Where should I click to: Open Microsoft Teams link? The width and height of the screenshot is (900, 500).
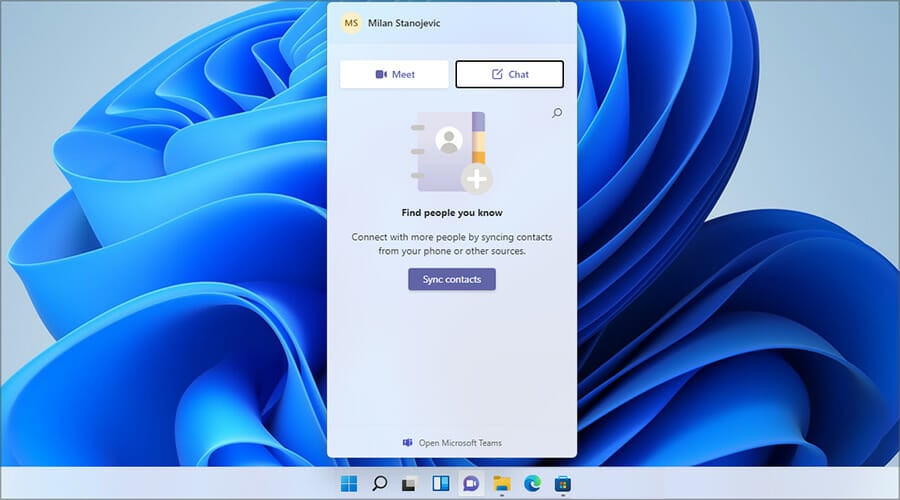coord(452,443)
